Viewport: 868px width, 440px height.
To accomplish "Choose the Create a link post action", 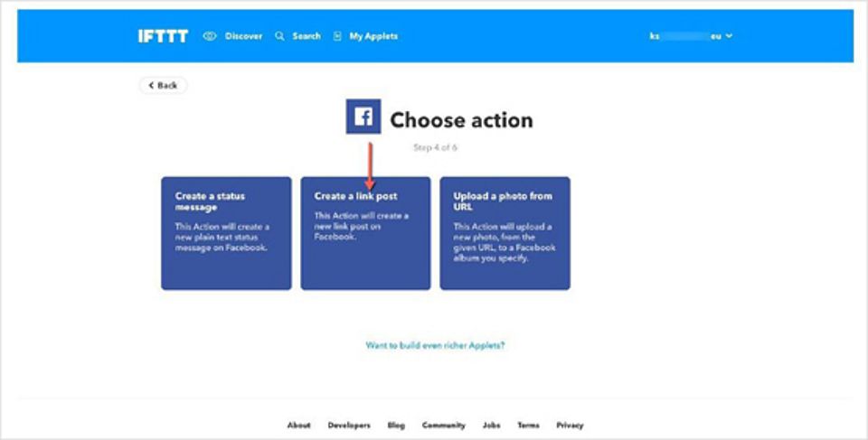I will [365, 233].
